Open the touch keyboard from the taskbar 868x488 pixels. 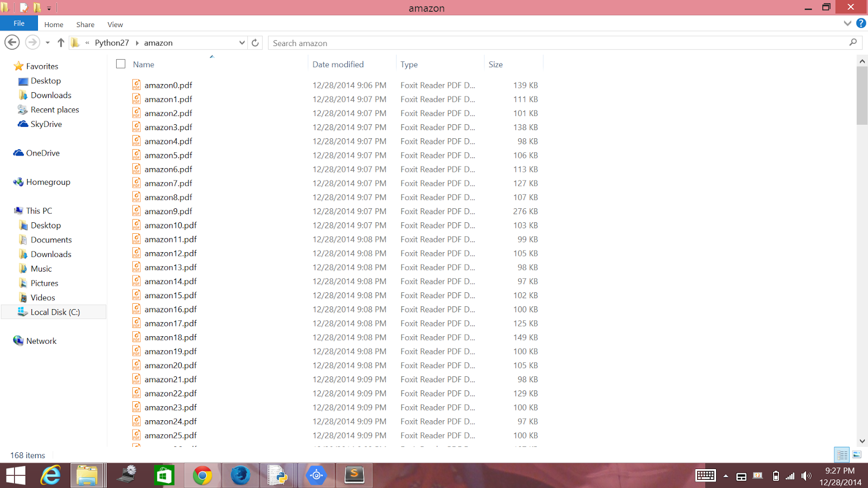706,476
